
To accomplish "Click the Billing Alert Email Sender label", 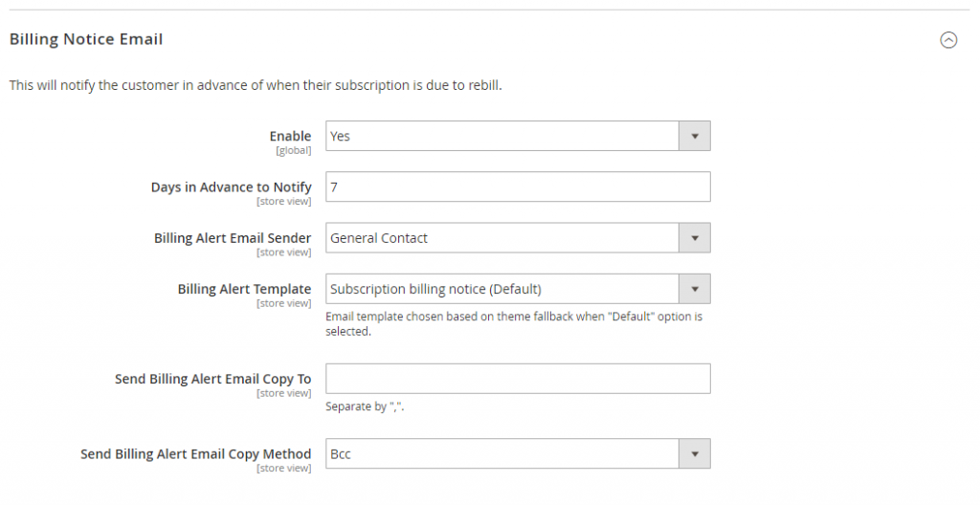I will coord(233,238).
